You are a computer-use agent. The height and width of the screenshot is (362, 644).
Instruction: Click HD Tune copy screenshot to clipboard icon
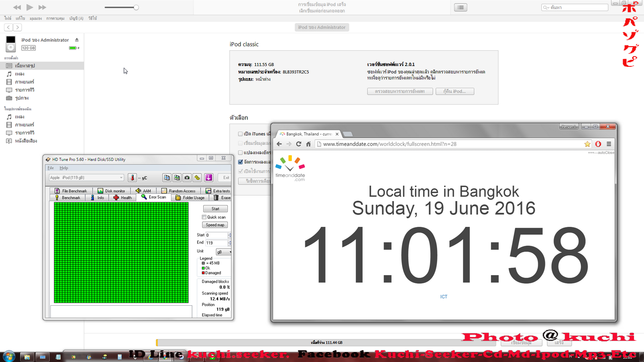click(177, 177)
